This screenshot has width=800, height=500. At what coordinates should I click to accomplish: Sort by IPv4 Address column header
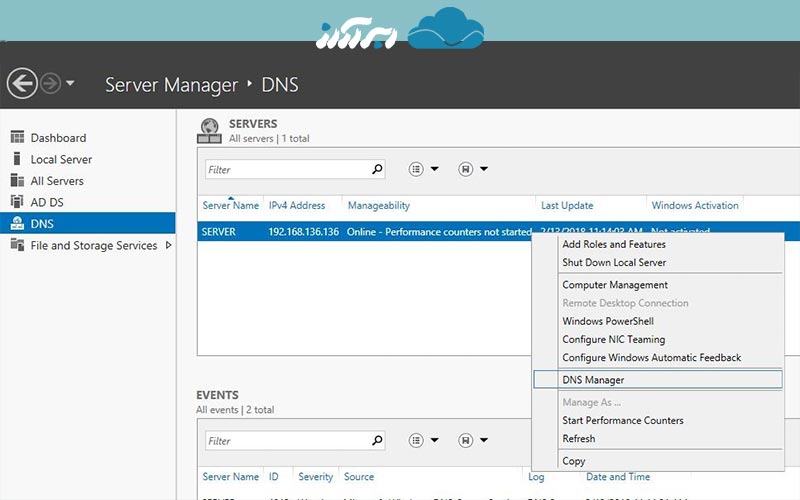point(297,206)
